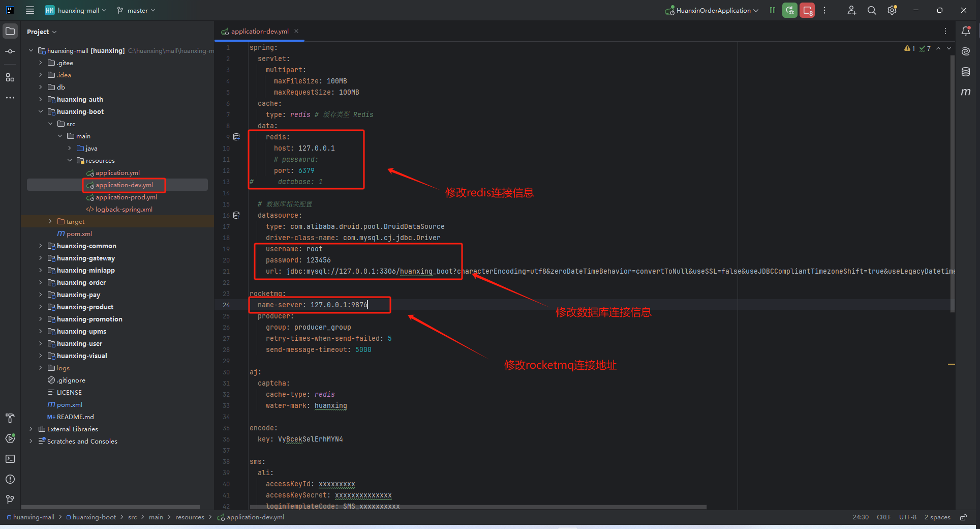Open Search Everywhere magnifier

(x=872, y=11)
